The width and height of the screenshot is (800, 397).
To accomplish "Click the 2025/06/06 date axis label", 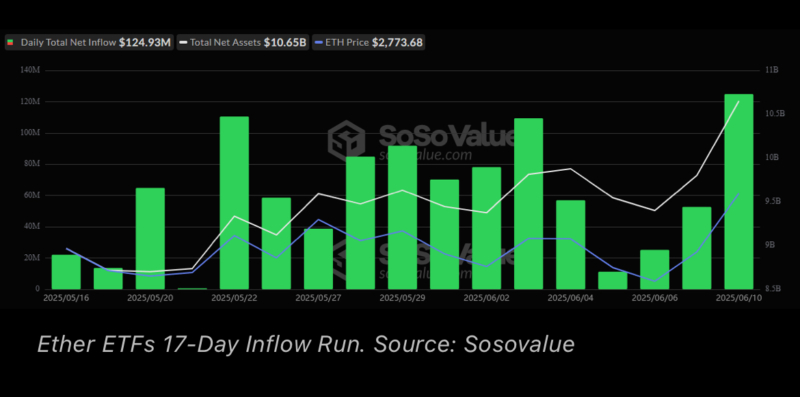I will 655,297.
